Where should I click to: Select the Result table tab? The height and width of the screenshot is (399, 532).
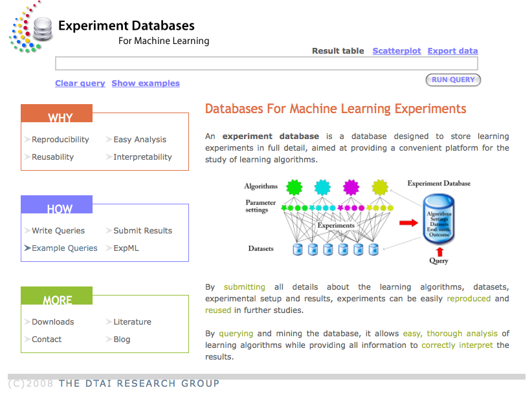[338, 51]
